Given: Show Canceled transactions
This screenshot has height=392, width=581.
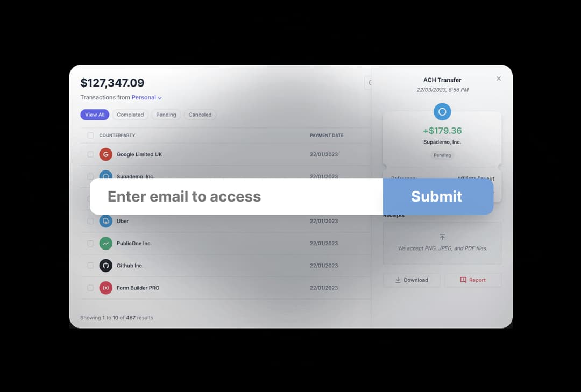Looking at the screenshot, I should [200, 115].
